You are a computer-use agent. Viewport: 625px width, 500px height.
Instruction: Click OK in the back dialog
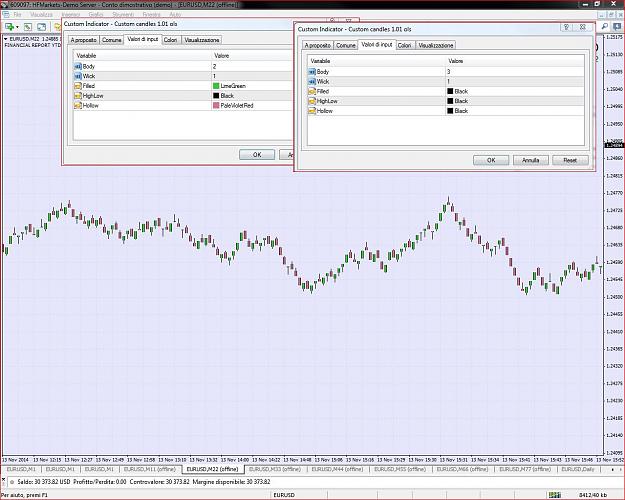tap(257, 155)
